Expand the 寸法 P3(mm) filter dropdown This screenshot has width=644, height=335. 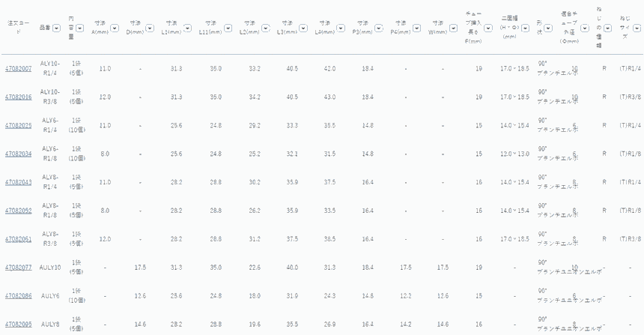pos(377,28)
